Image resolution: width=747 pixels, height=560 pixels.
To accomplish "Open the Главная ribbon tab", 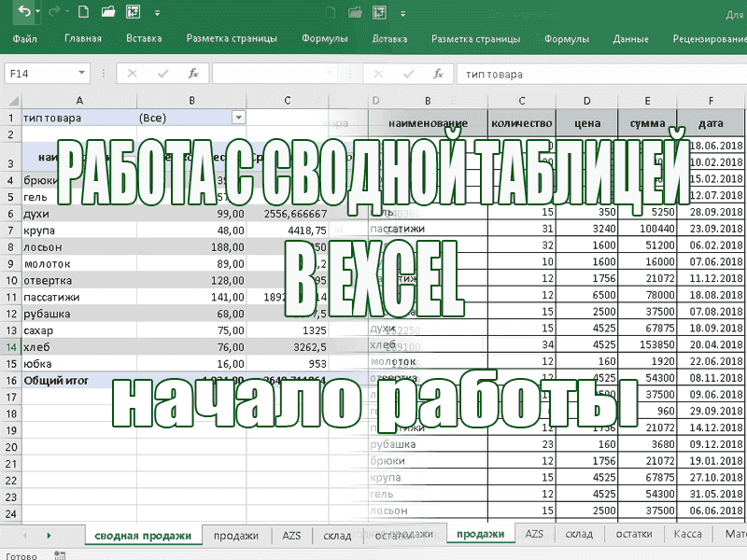I will pos(83,39).
